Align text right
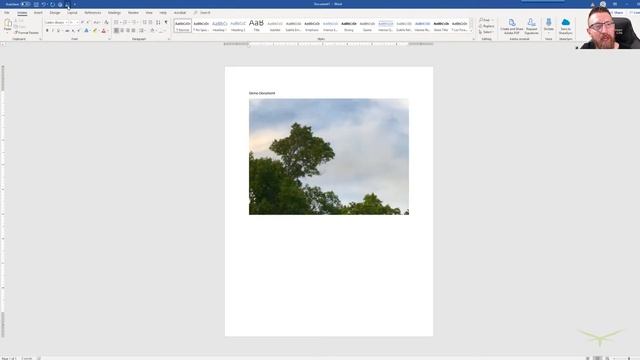640x360 pixels. point(128,31)
